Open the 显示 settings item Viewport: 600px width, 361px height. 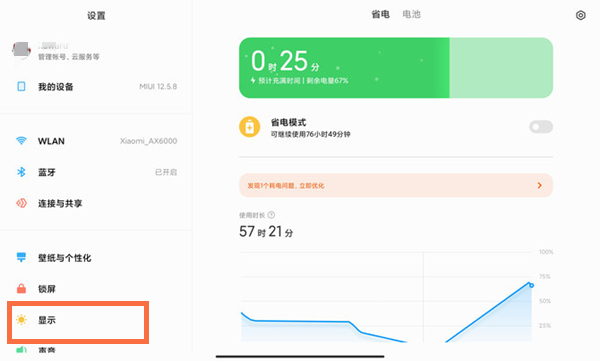coord(78,322)
